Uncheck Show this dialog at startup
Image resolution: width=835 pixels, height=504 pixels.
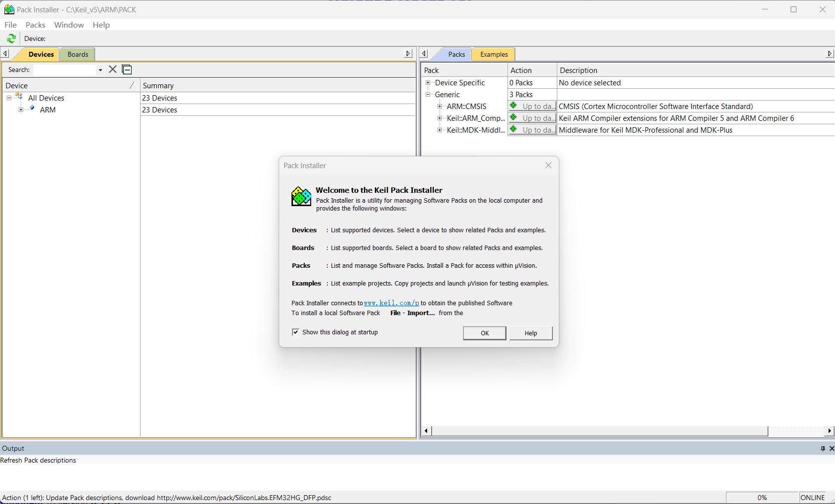(x=295, y=332)
